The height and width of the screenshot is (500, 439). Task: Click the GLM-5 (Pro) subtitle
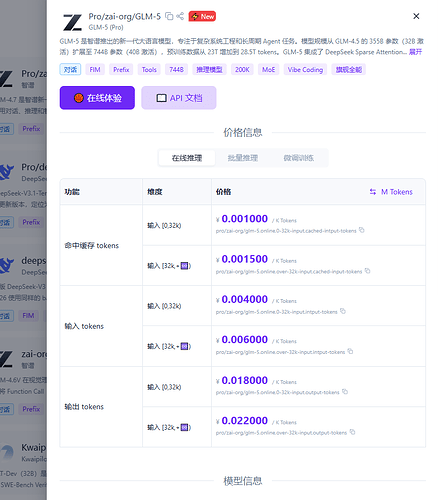pos(106,27)
